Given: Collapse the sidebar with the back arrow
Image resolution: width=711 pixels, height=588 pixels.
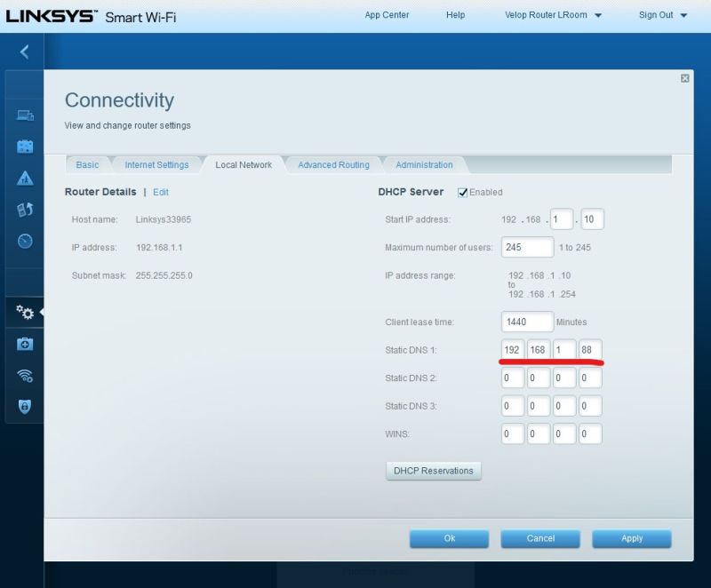Looking at the screenshot, I should 23,52.
